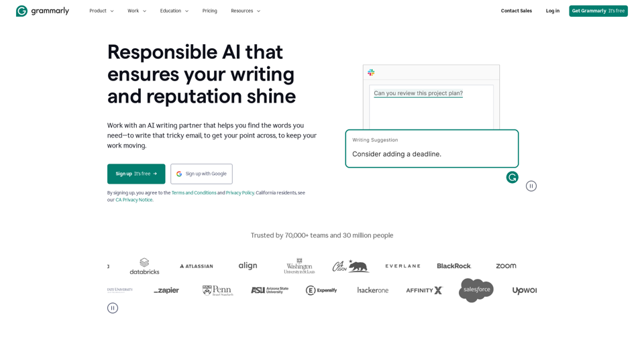Click the Affinity X logo
Image resolution: width=644 pixels, height=362 pixels.
(424, 290)
